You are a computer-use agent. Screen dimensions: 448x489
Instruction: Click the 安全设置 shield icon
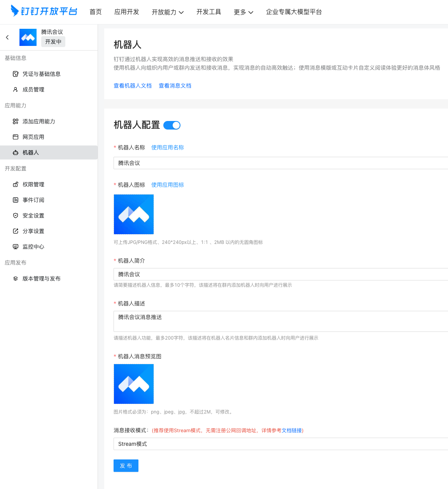pos(16,216)
